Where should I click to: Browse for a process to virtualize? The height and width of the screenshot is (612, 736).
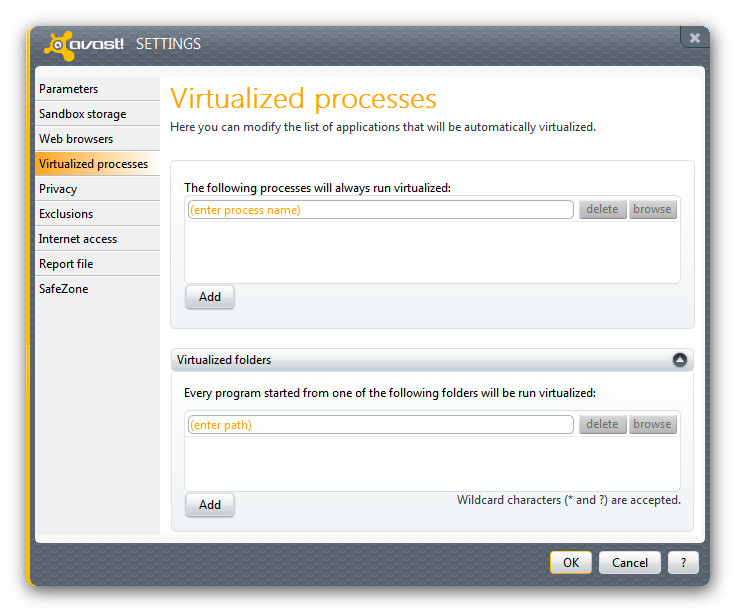tap(652, 210)
